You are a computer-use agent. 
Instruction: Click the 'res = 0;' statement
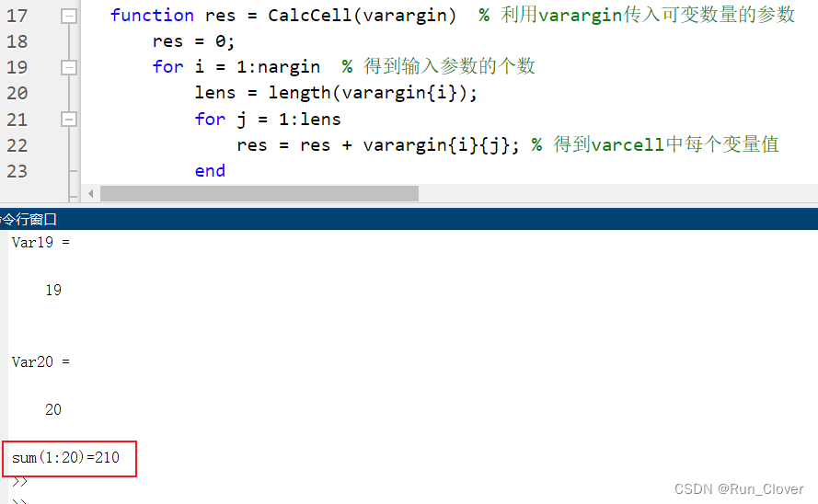tap(193, 41)
